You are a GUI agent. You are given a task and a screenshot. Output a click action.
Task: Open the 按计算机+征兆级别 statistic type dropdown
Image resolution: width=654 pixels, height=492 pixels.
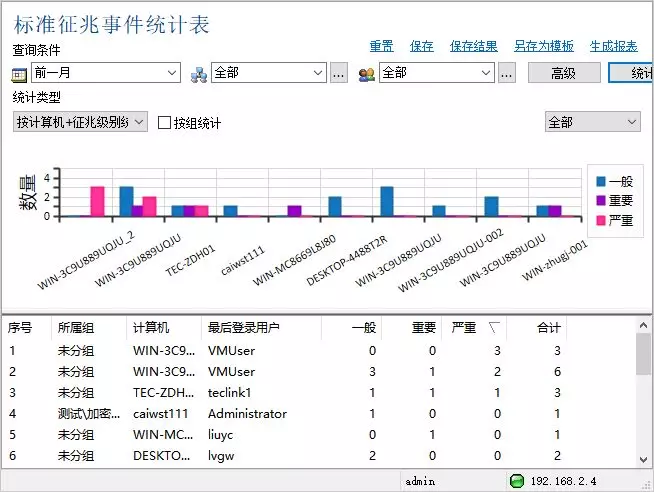pyautogui.click(x=80, y=122)
